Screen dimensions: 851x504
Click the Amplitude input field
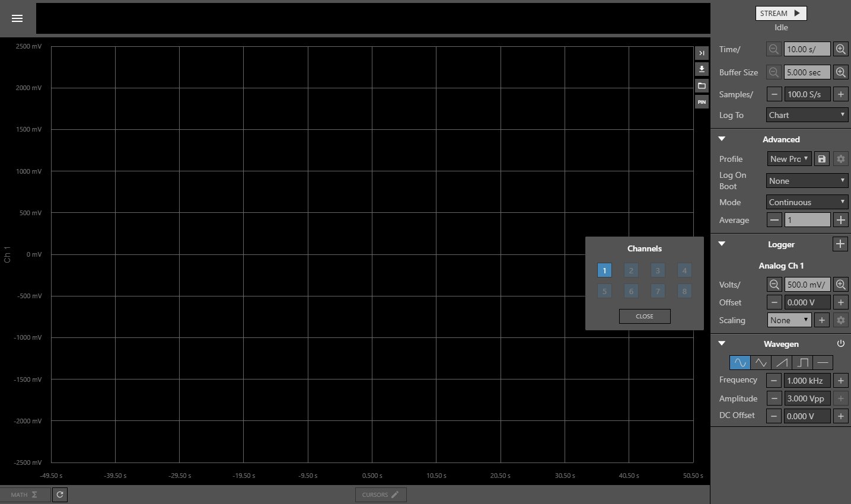tap(807, 398)
